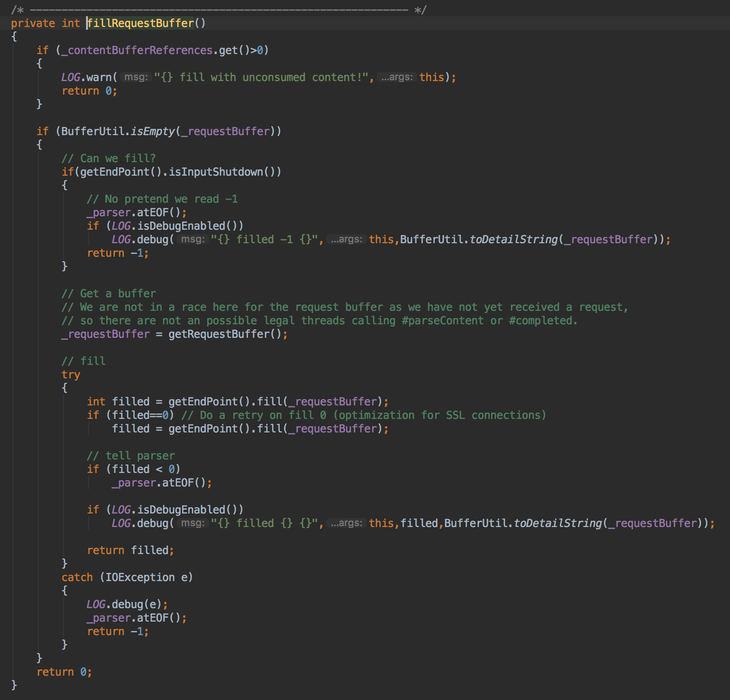The image size is (730, 700).
Task: Click the getRequestBuffer() method call
Action: [x=225, y=334]
